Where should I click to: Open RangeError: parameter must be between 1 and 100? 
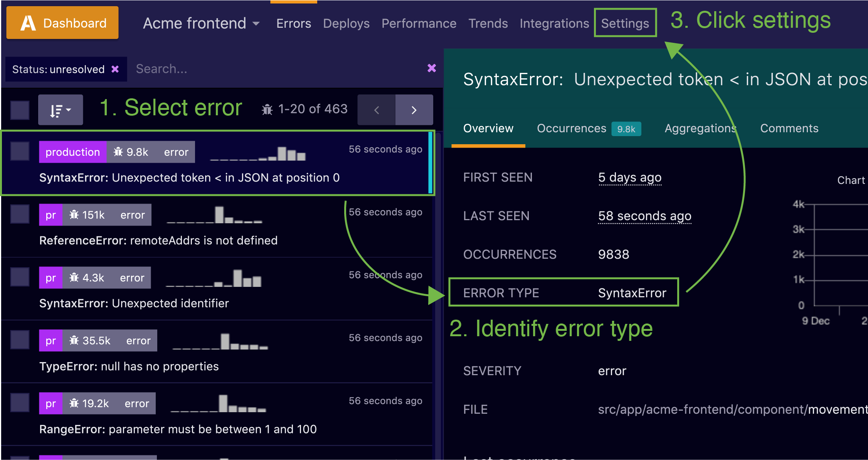178,429
